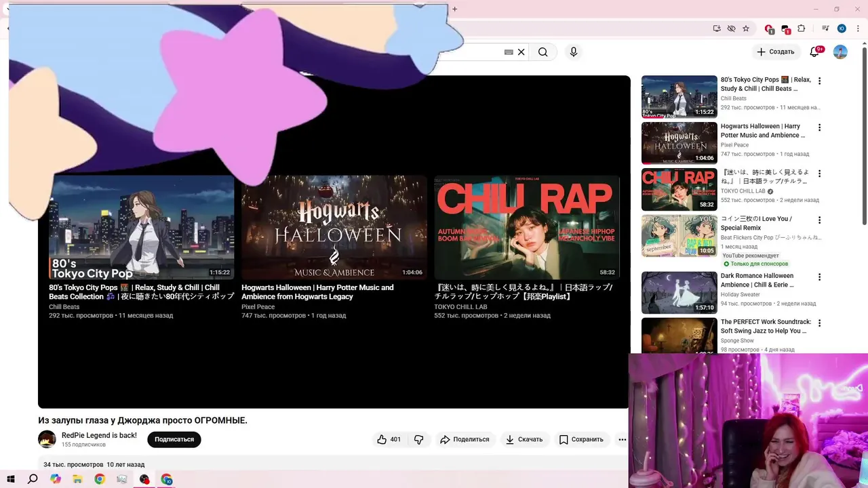Clear the search box with the X
868x488 pixels.
click(x=521, y=52)
